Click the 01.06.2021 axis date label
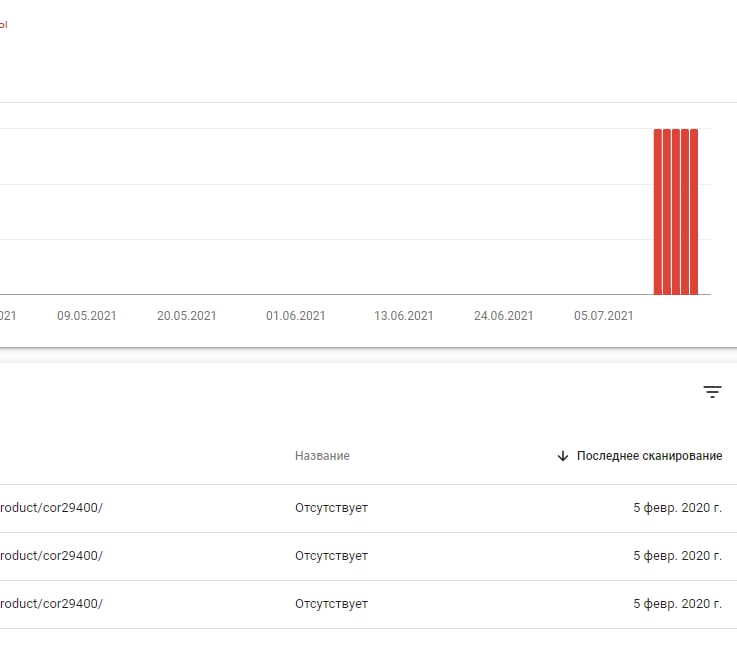The height and width of the screenshot is (646, 737). click(x=296, y=315)
